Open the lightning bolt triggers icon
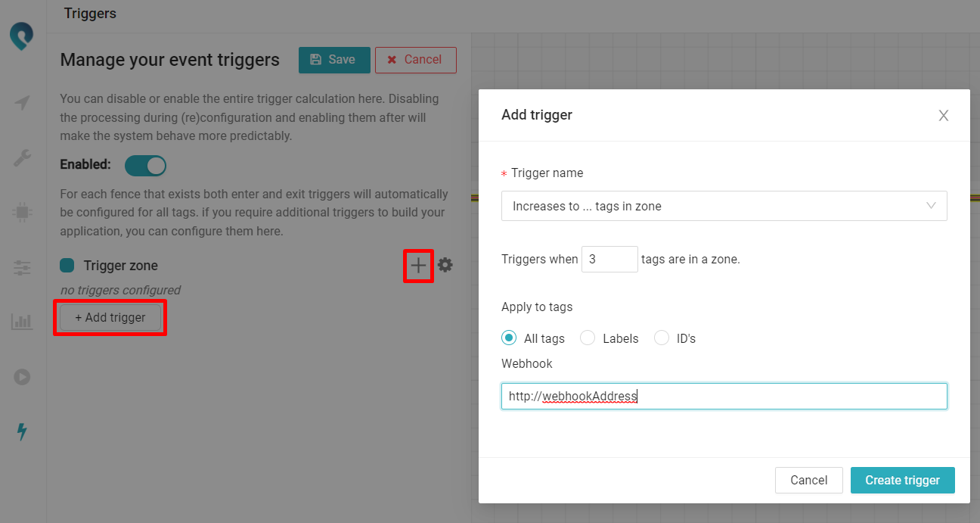This screenshot has height=523, width=980. pyautogui.click(x=22, y=431)
